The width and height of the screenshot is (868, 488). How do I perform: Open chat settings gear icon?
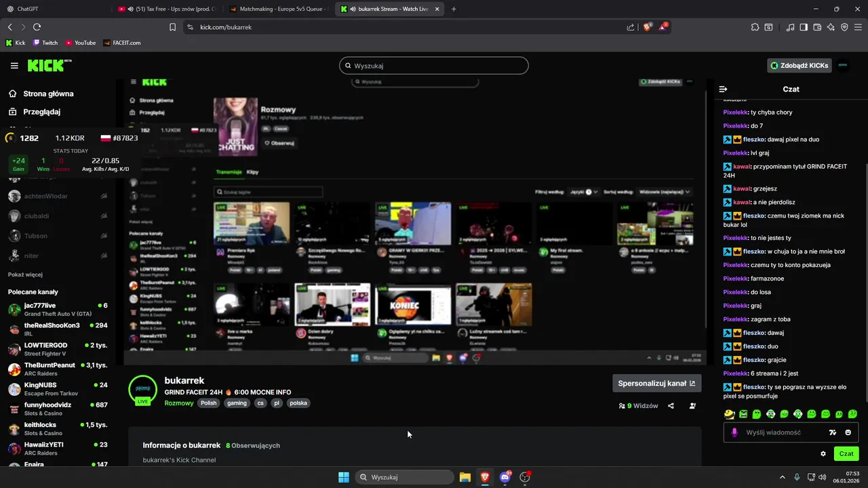pyautogui.click(x=823, y=453)
